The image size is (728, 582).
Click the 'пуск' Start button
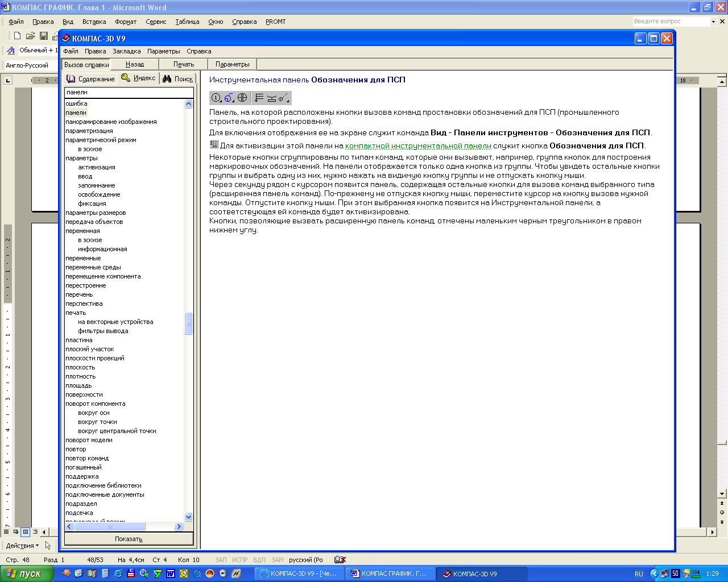(27, 573)
